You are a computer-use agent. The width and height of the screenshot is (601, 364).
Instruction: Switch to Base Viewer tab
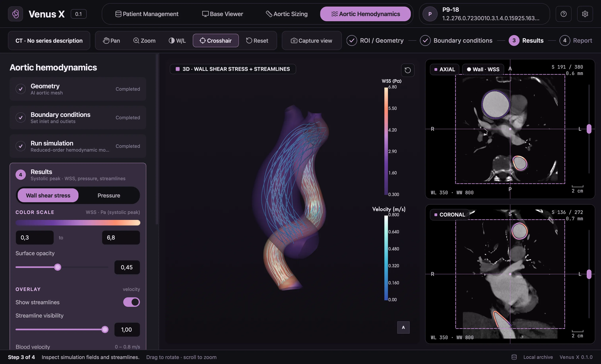(x=222, y=14)
